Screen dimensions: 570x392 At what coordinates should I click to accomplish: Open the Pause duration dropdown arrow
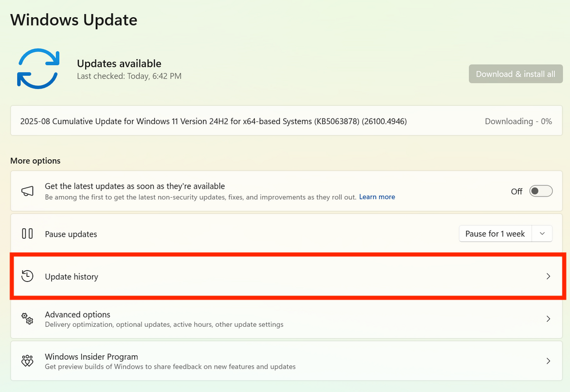pos(542,234)
